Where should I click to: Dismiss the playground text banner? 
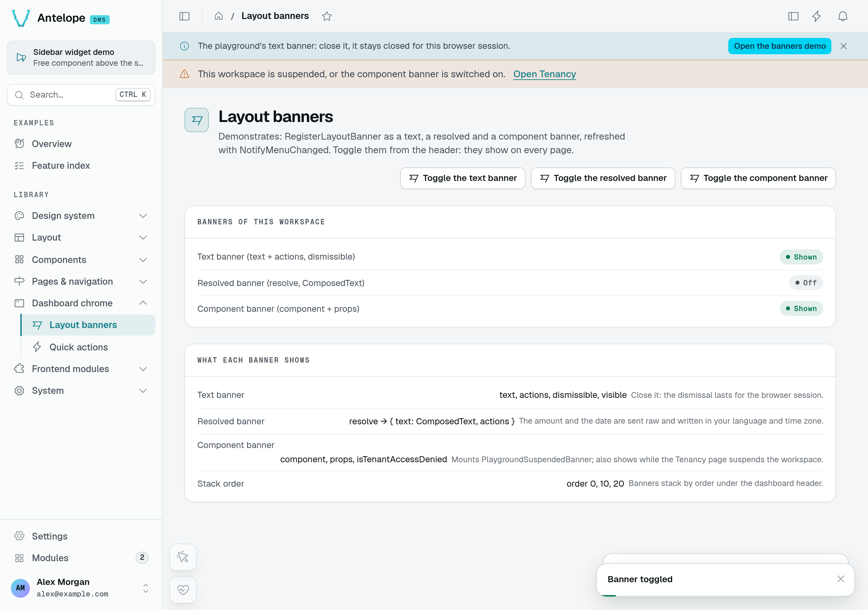(844, 46)
